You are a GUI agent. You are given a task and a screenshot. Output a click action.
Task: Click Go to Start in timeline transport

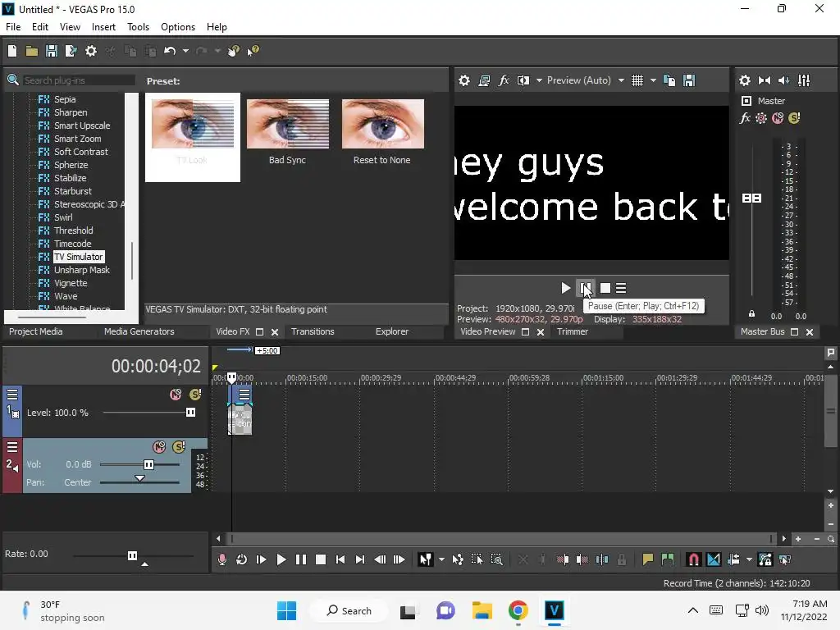(340, 559)
